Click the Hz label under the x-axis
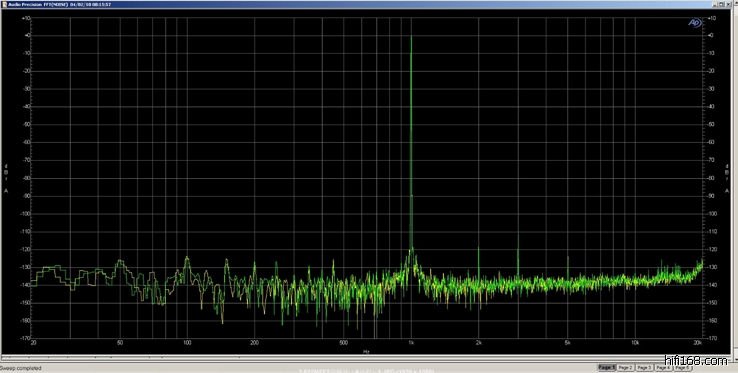 click(366, 351)
